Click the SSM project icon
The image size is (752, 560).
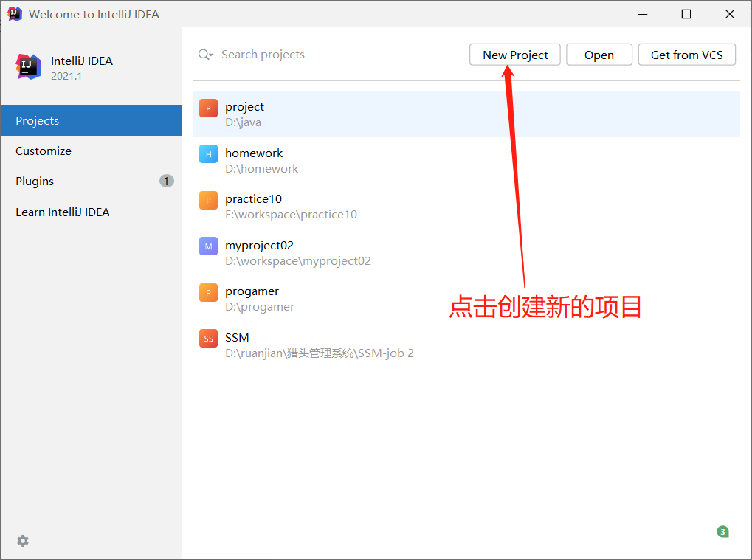tap(207, 339)
